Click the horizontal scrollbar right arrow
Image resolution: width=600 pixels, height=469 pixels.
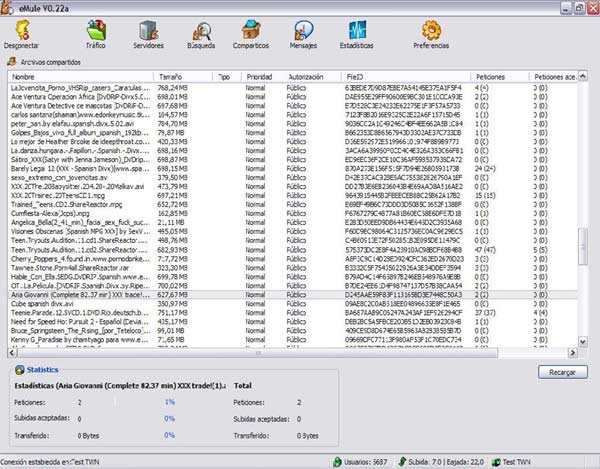[x=572, y=352]
